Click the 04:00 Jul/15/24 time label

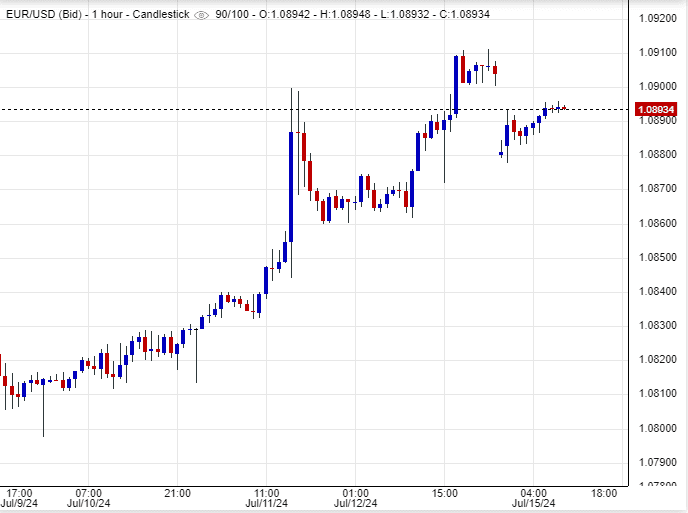(x=534, y=498)
